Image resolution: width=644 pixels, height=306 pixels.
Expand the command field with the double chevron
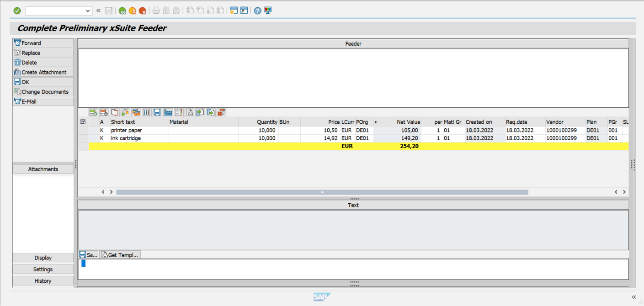98,10
